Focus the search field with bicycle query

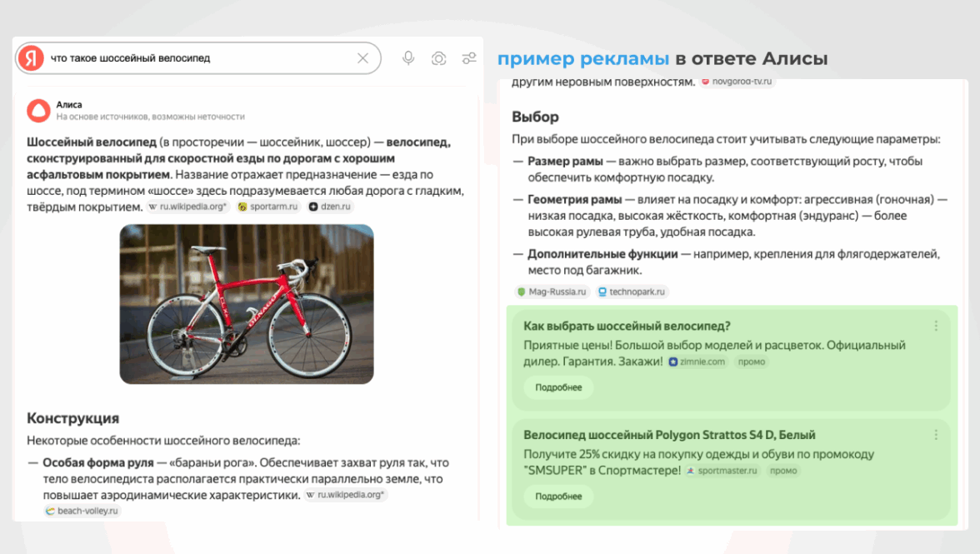pyautogui.click(x=198, y=58)
